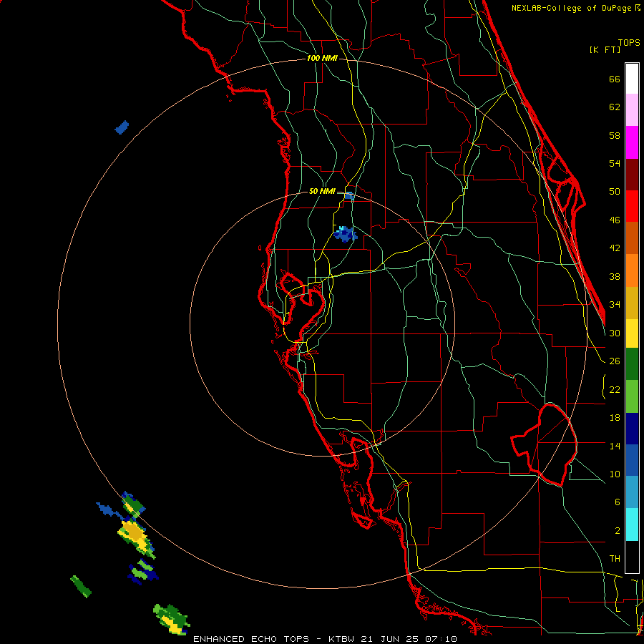Screen dimensions: 644x644
Task: Click the gold legend swatch
Action: click(632, 303)
